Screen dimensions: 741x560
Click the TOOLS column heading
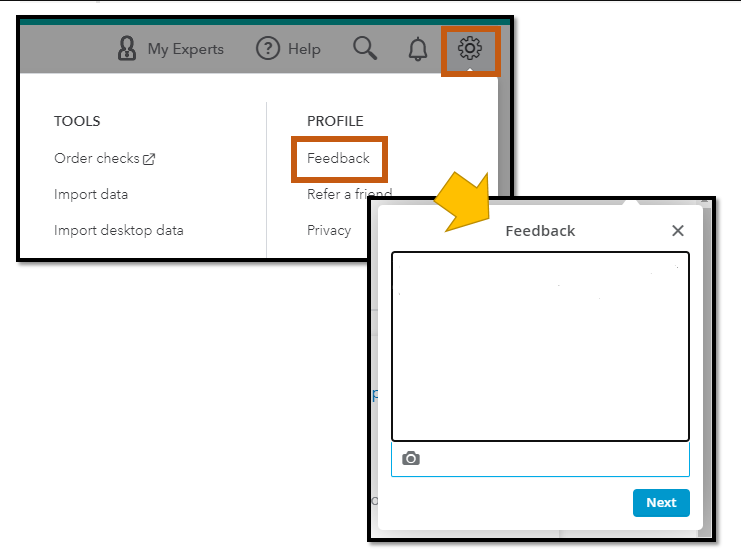tap(77, 121)
